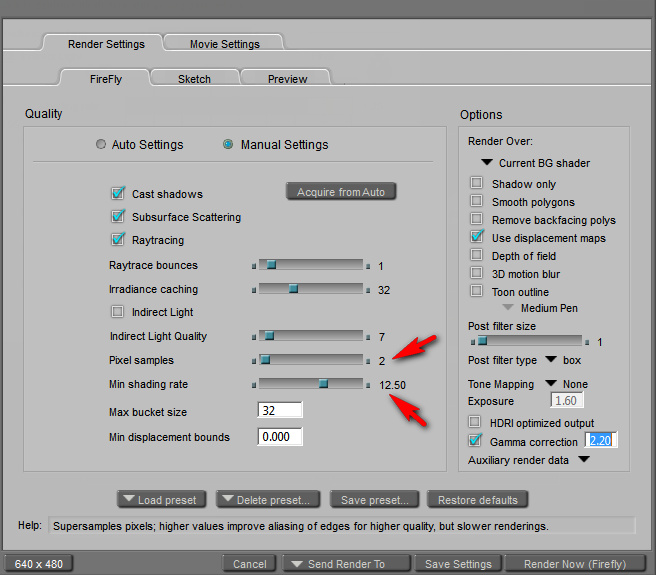Switch to the Movie Settings tab
Viewport: 656px width, 575px height.
click(x=225, y=44)
